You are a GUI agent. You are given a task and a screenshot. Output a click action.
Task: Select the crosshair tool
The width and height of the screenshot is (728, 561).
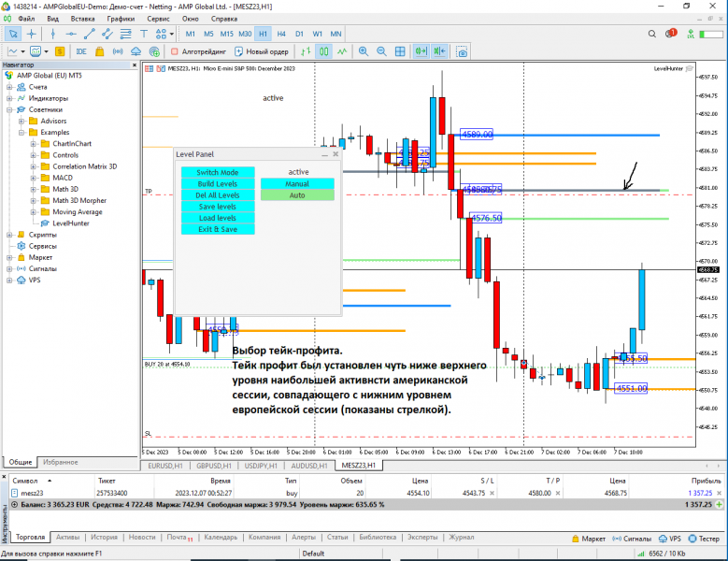point(31,34)
